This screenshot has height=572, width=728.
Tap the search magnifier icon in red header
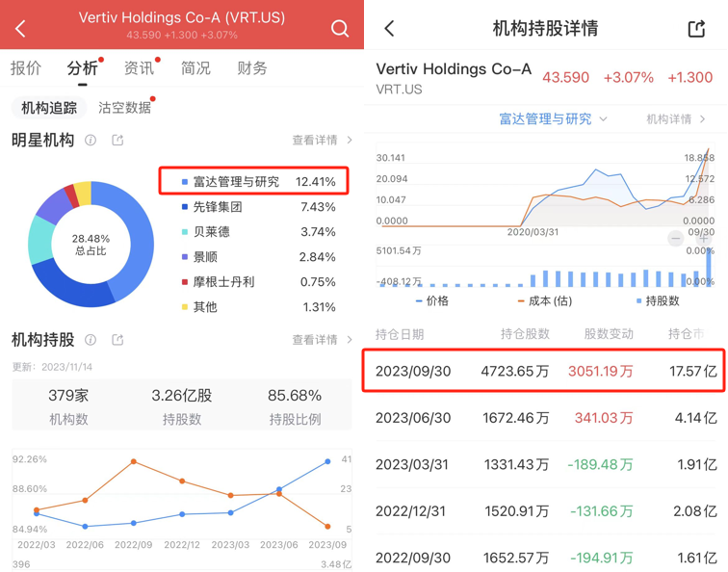tap(340, 28)
